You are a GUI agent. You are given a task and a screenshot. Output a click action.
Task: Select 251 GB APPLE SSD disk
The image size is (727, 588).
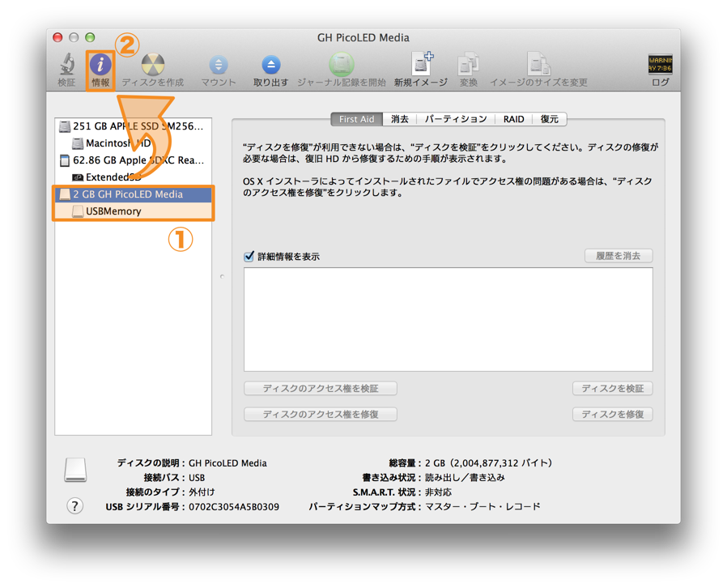(x=133, y=126)
